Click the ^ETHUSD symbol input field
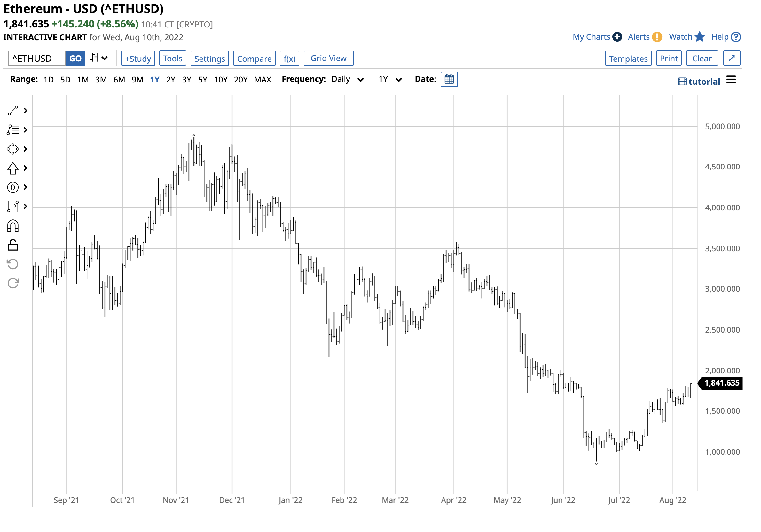 [x=37, y=59]
